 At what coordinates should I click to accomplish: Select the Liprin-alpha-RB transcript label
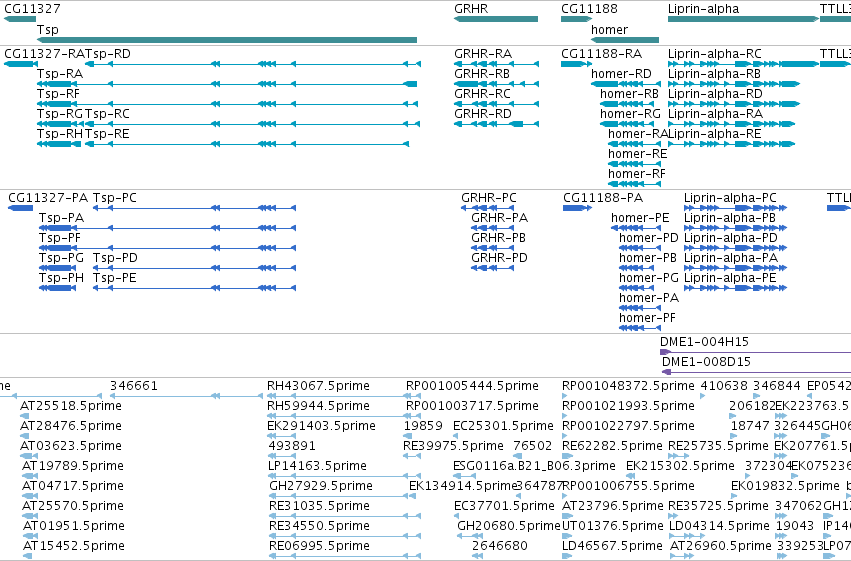(714, 74)
